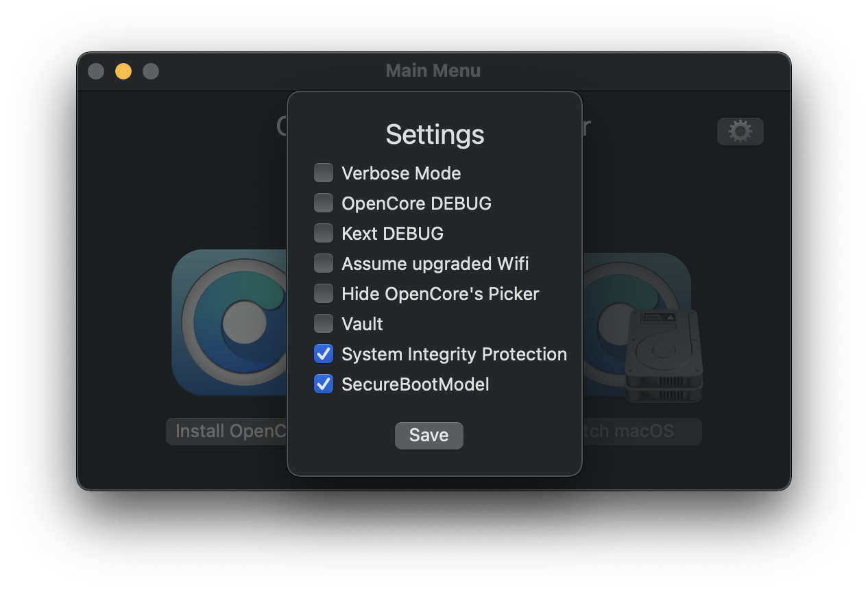Click the grayed-out zoom window control

(151, 71)
